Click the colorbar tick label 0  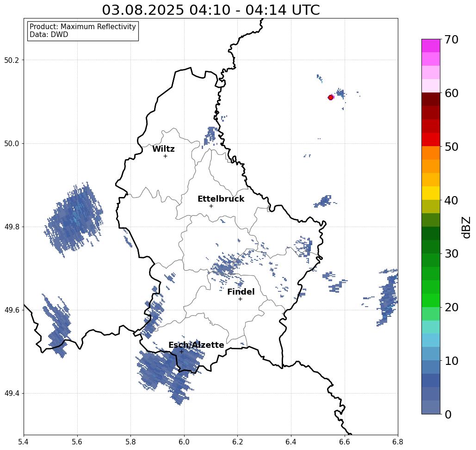[x=448, y=414]
